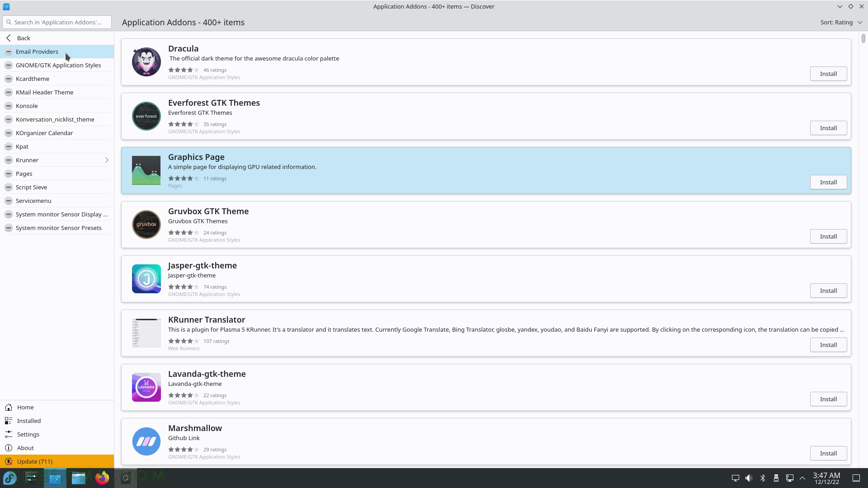Select the Email Providers category
This screenshot has height=488, width=868.
57,52
